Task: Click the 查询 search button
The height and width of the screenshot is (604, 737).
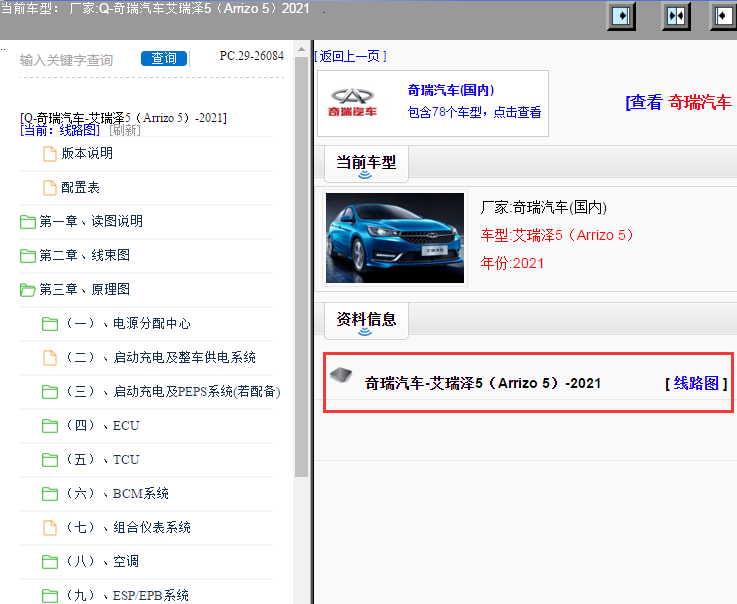Action: tap(164, 58)
